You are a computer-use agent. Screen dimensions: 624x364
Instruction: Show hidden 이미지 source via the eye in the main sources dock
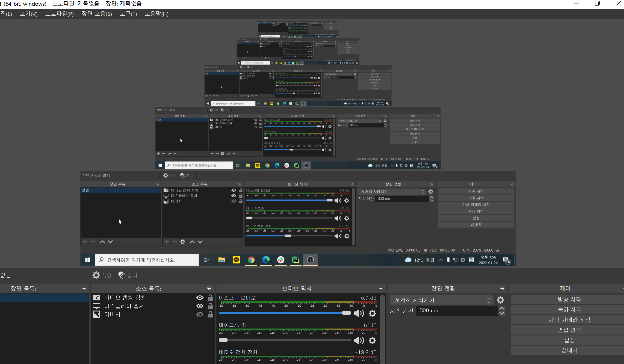coord(200,314)
